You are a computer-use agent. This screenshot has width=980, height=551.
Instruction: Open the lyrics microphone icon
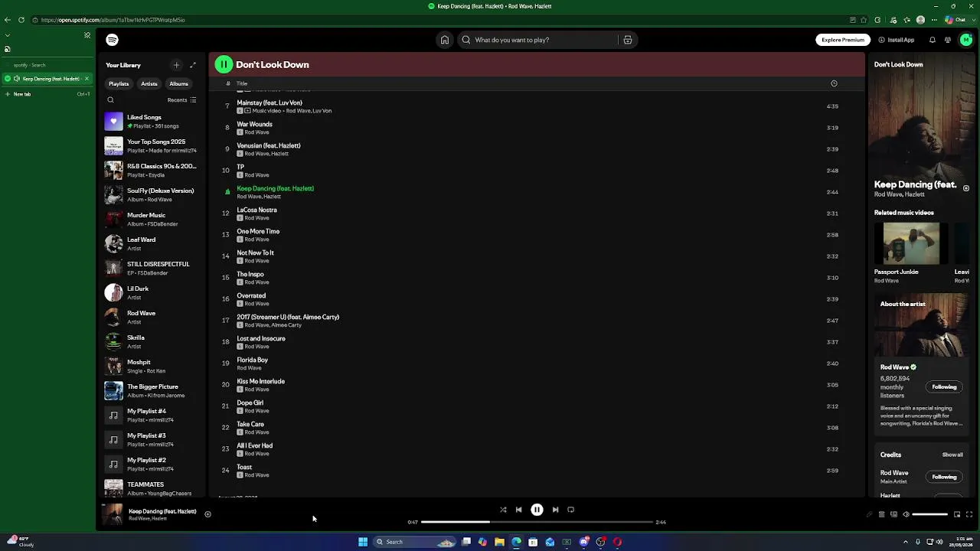869,514
